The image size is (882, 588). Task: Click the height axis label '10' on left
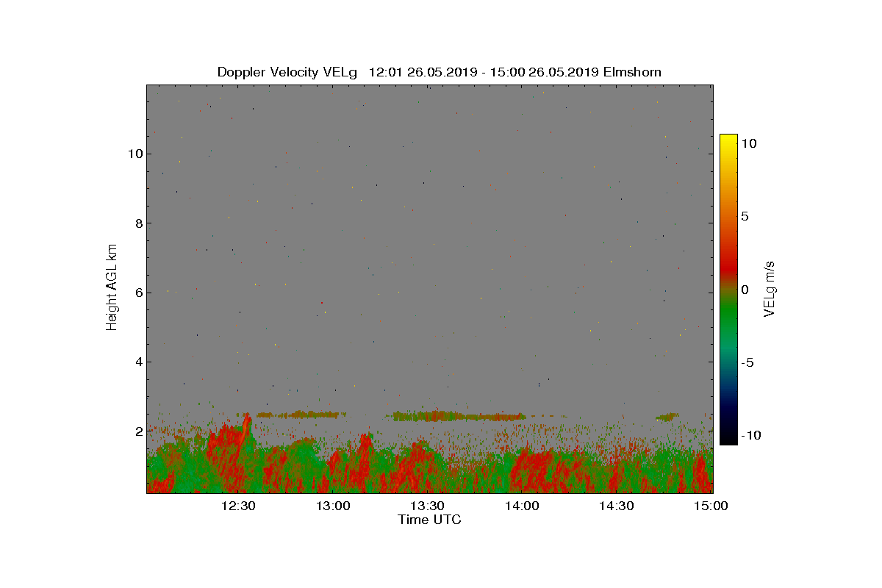coord(134,154)
